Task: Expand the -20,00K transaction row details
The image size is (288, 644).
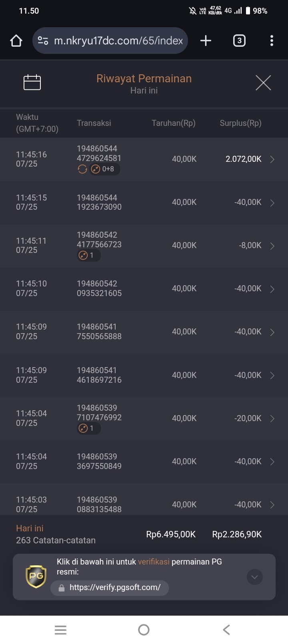Action: pyautogui.click(x=144, y=418)
